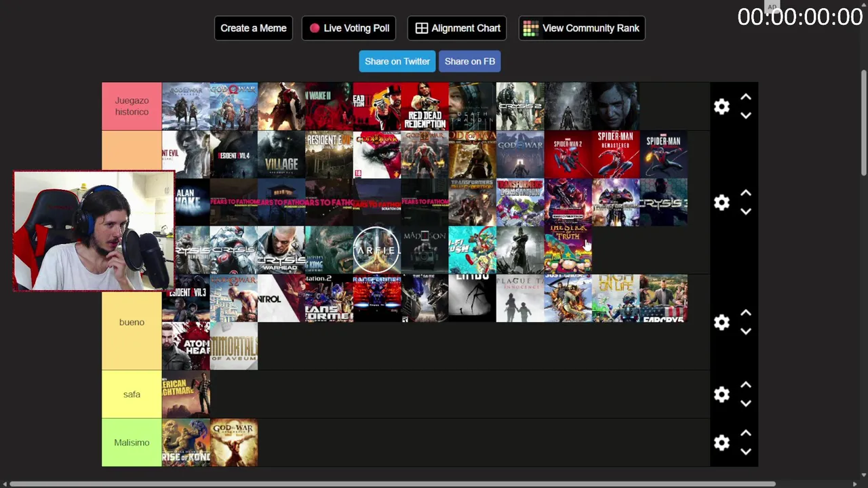This screenshot has width=868, height=488.
Task: Click the Create a Meme button
Action: point(254,28)
